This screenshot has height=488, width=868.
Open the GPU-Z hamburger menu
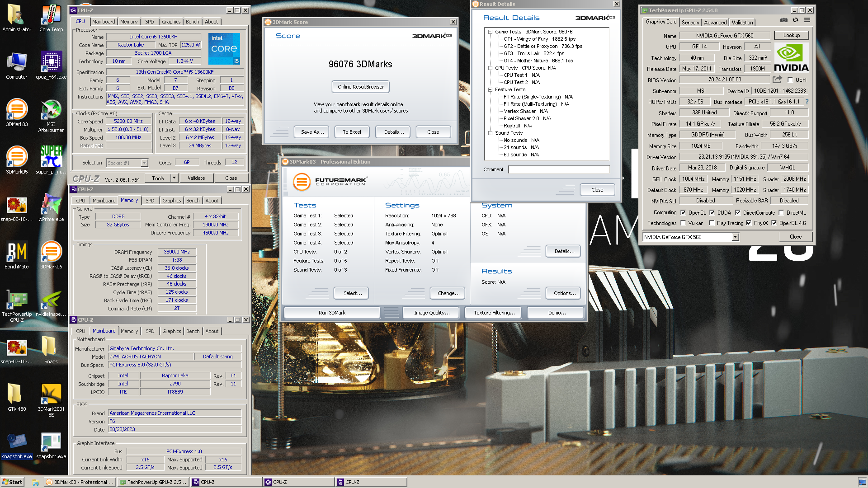807,20
